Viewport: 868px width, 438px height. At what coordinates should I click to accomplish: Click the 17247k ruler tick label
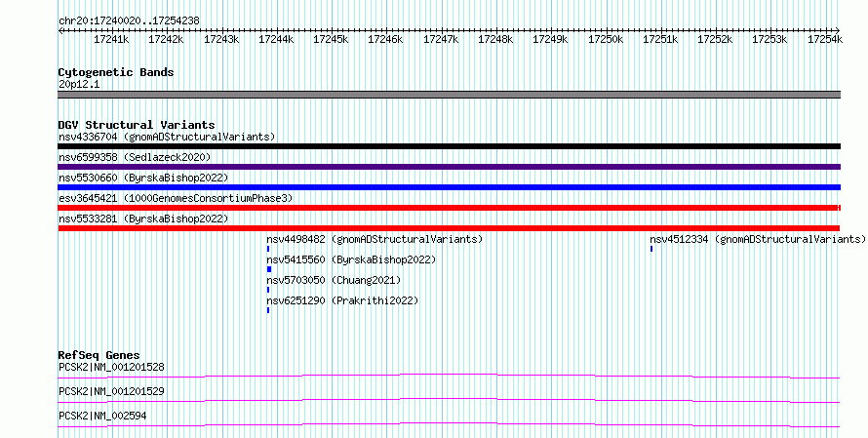point(441,39)
